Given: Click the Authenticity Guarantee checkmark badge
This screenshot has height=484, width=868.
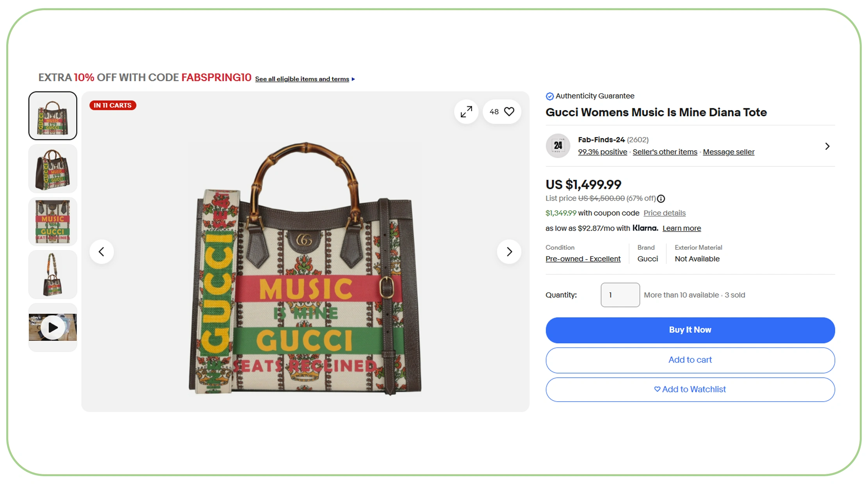Looking at the screenshot, I should [x=549, y=96].
